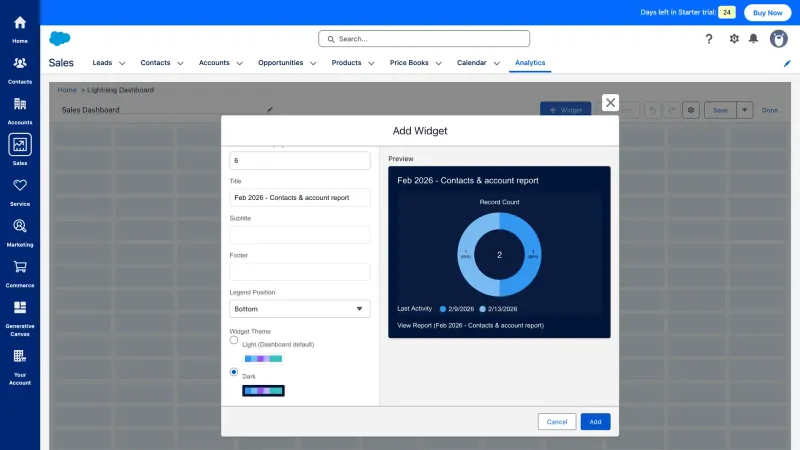The image size is (800, 450).
Task: Expand the Calendar tab chevron
Action: click(496, 63)
